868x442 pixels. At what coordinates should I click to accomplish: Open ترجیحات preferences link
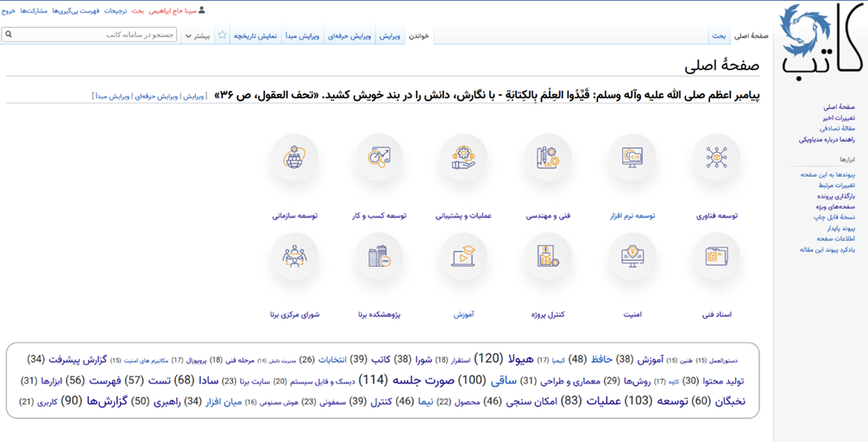[x=116, y=10]
